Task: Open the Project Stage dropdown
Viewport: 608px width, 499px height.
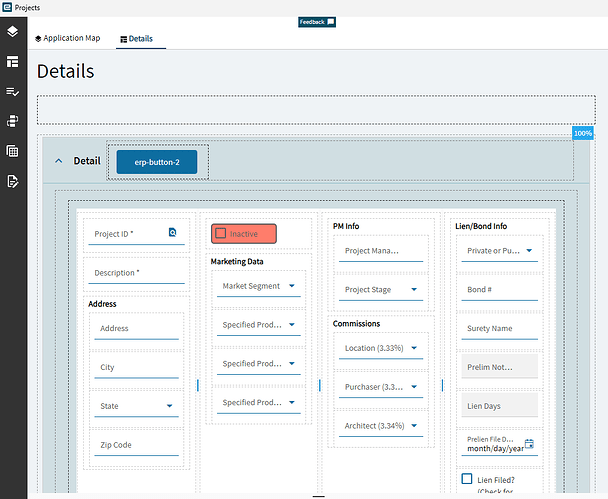Action: click(381, 290)
